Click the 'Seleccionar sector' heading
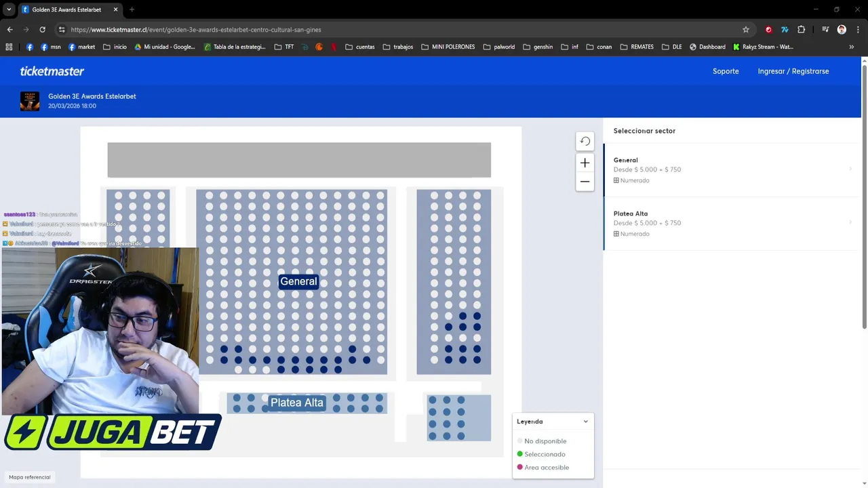The height and width of the screenshot is (488, 868). [x=644, y=131]
